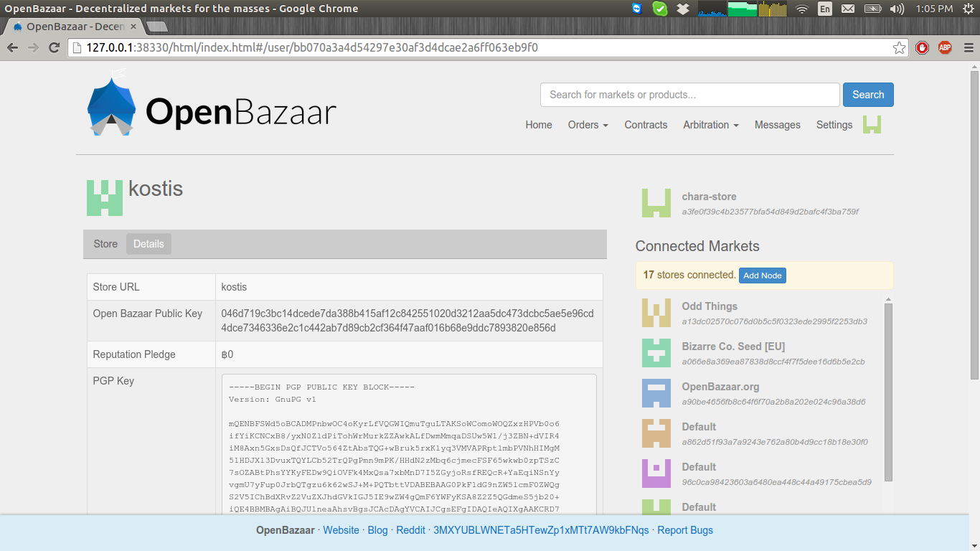The width and height of the screenshot is (980, 551).
Task: Open the TeamViewer tray icon
Action: (636, 9)
